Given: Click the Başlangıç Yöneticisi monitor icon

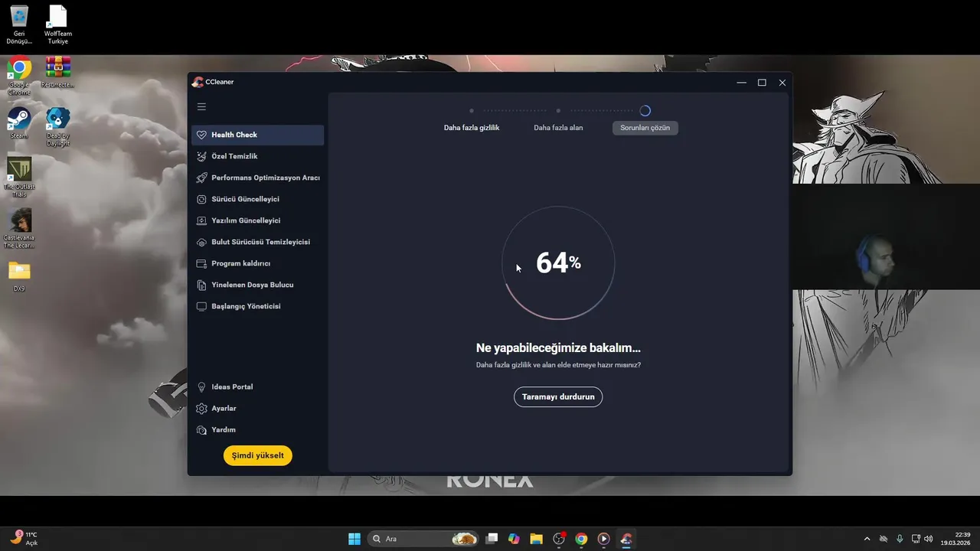Looking at the screenshot, I should [201, 306].
